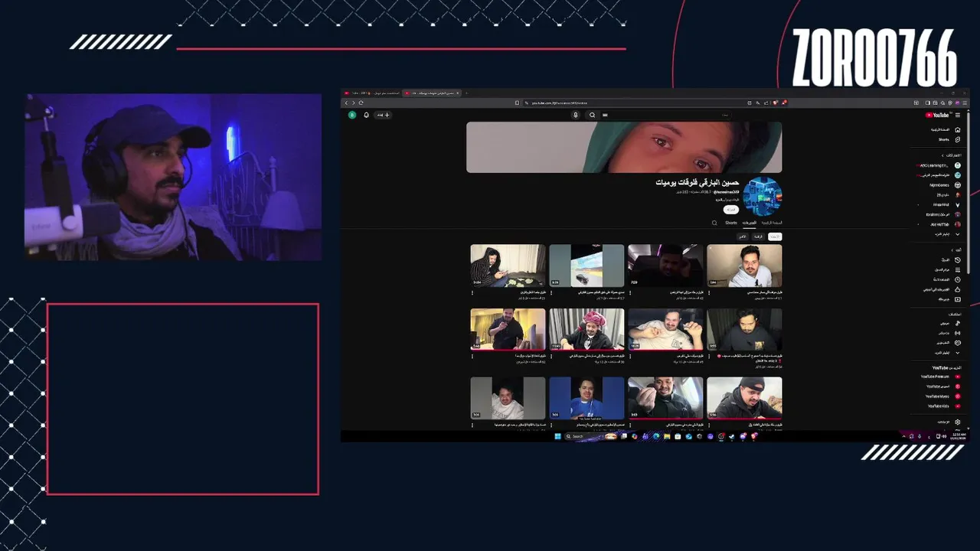The image size is (980, 551).
Task: Select the active YouTube channel tab
Action: 432,93
